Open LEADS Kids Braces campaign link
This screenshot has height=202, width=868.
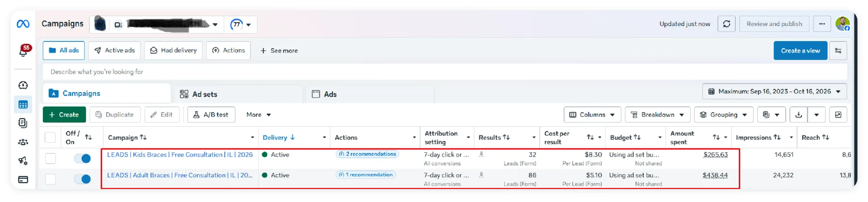(x=180, y=155)
